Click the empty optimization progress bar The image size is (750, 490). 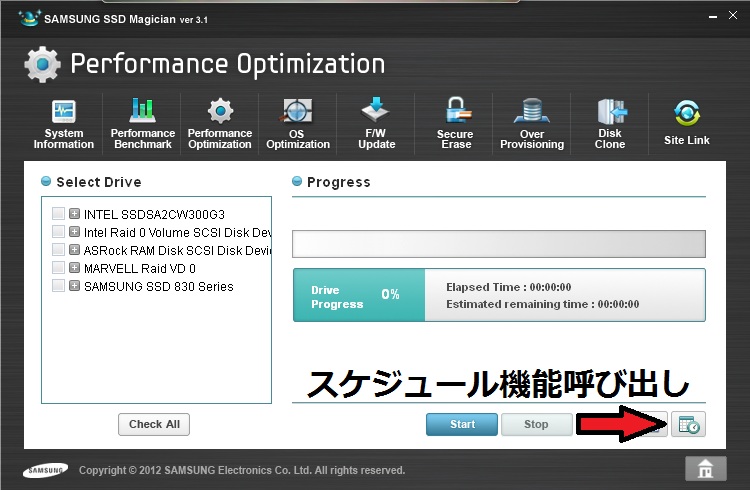(x=499, y=244)
